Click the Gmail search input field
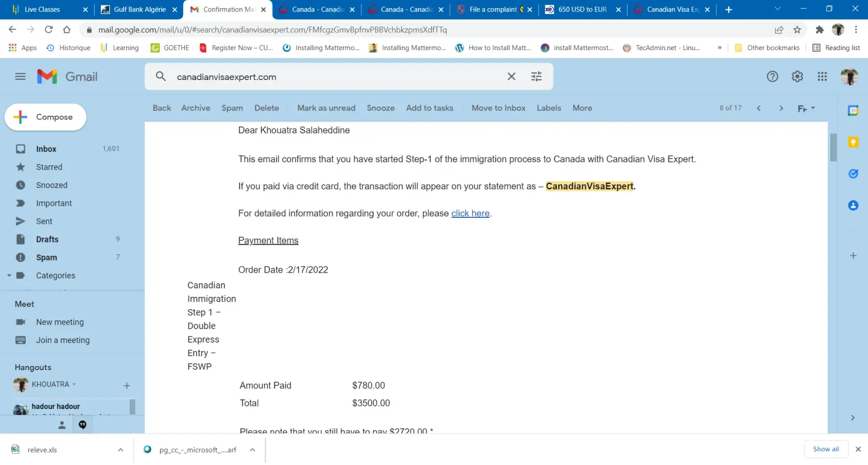The width and height of the screenshot is (868, 465). (x=338, y=77)
